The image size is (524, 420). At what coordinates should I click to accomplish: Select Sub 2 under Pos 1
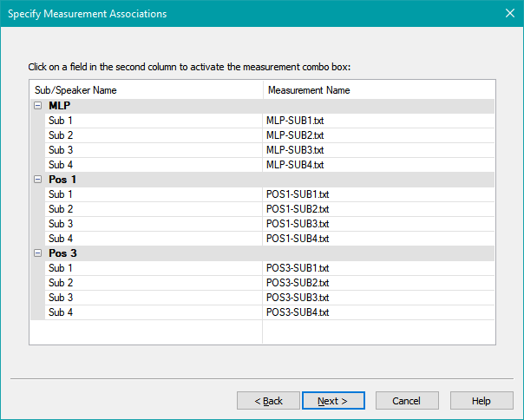[x=154, y=209]
